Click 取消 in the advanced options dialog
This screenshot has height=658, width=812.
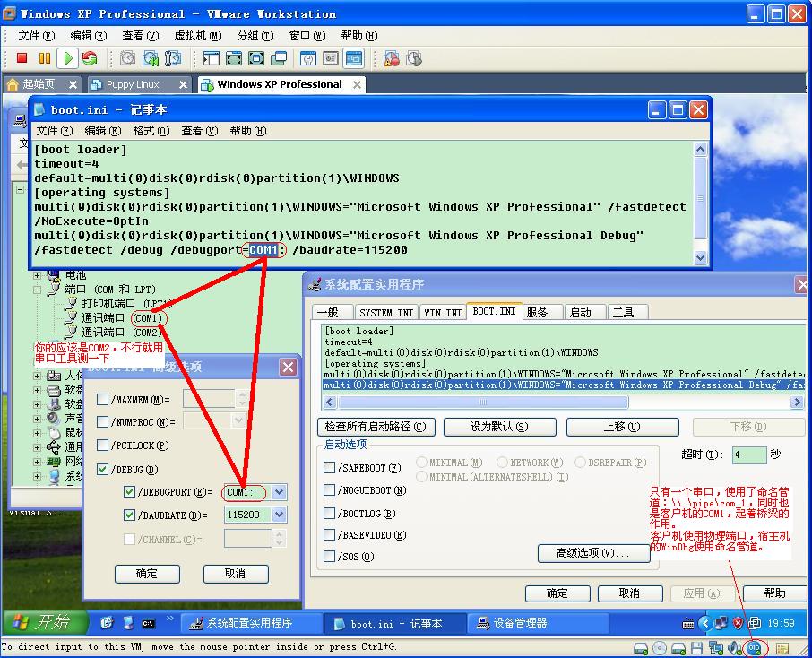coord(236,574)
